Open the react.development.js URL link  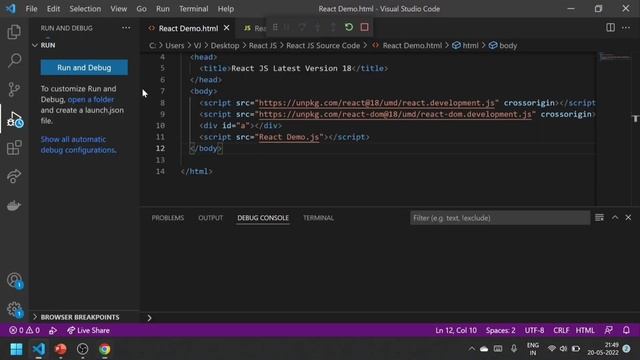(x=377, y=103)
